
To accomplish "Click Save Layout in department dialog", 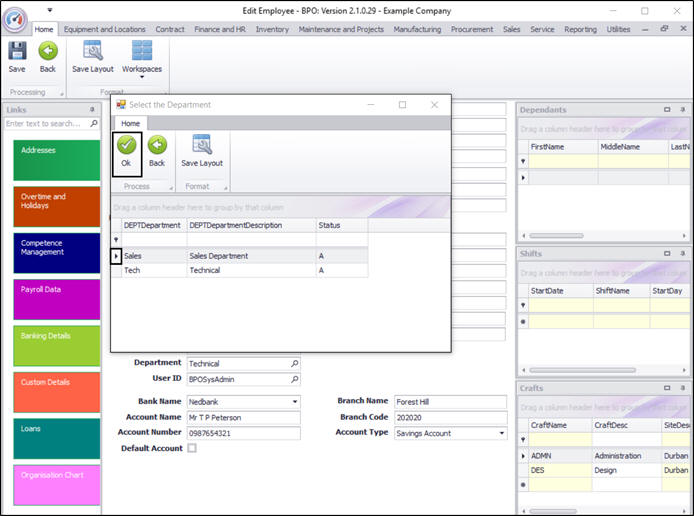I will click(202, 151).
